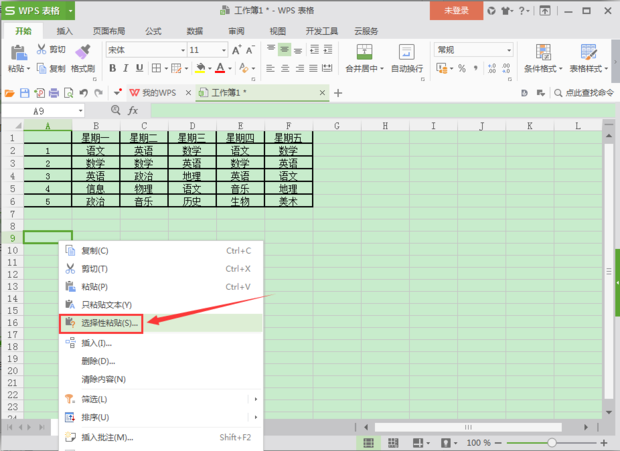Click the zoom in plus button

pos(604,443)
